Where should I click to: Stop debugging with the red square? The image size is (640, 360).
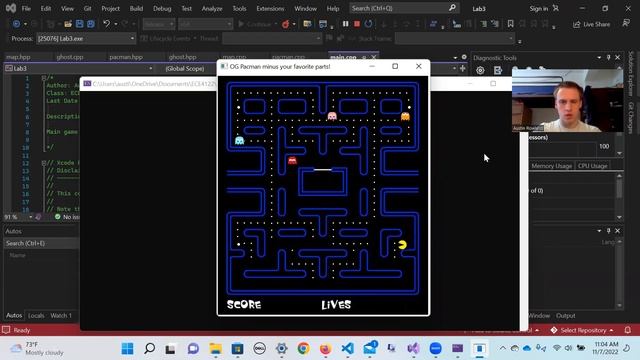click(x=357, y=24)
